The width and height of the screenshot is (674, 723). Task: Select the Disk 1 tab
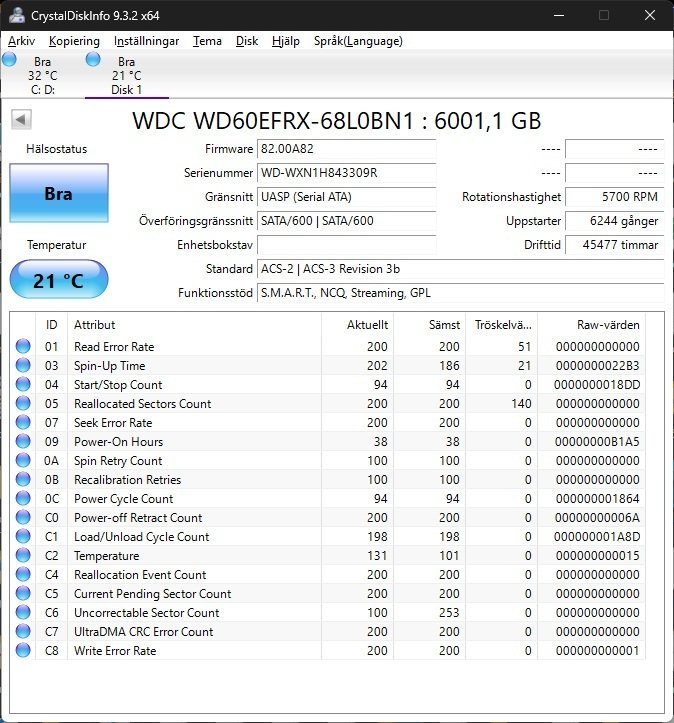[x=126, y=75]
